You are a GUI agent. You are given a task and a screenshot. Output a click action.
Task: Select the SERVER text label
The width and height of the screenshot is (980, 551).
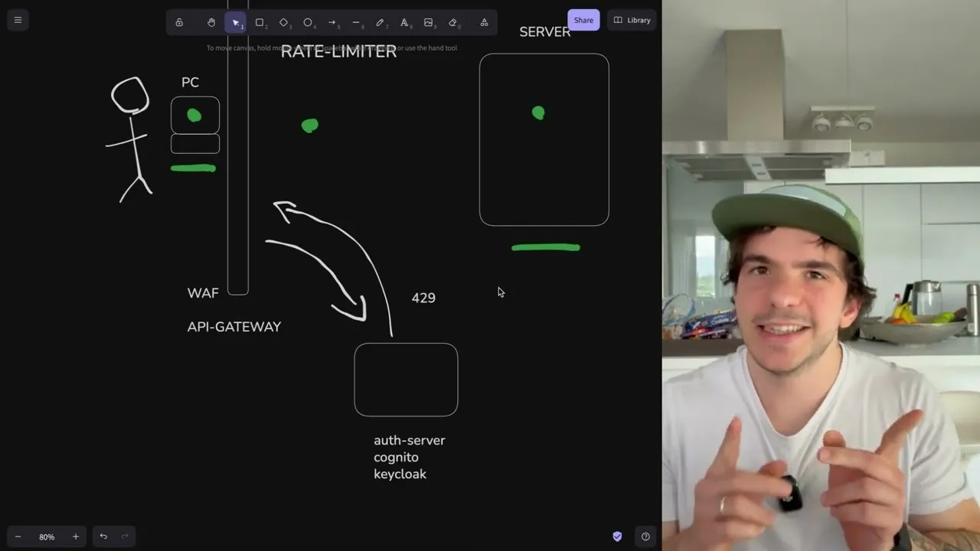(x=545, y=32)
